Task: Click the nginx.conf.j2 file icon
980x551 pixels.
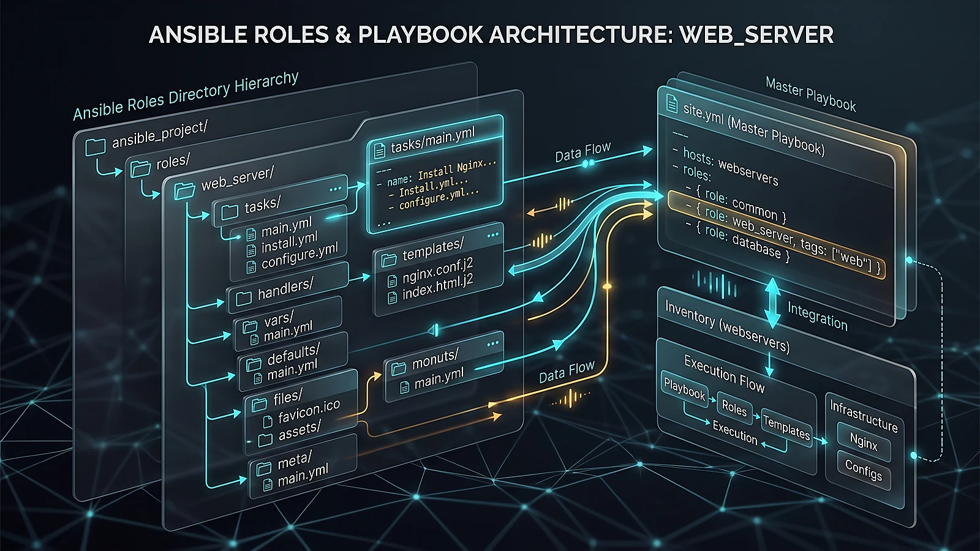Action: click(x=393, y=282)
